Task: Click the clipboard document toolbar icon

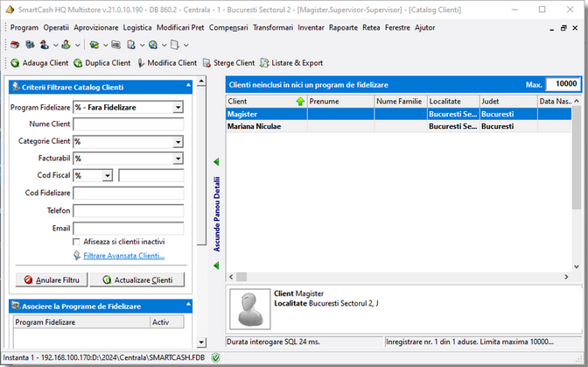Action: point(131,45)
